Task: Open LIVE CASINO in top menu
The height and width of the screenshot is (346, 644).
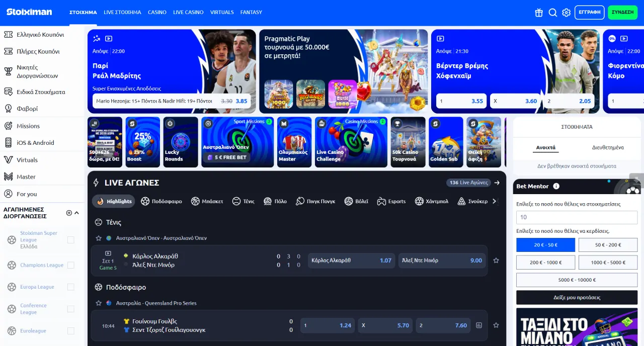Action: [x=188, y=12]
